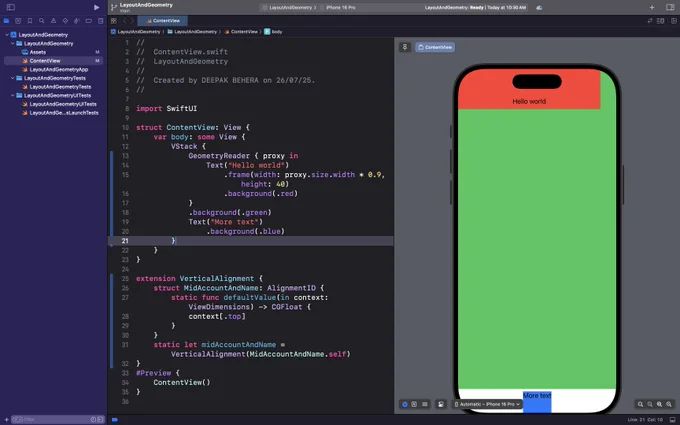Click the branch icon next to LayoutAndGeometry title
680x425 pixels.
point(114,7)
